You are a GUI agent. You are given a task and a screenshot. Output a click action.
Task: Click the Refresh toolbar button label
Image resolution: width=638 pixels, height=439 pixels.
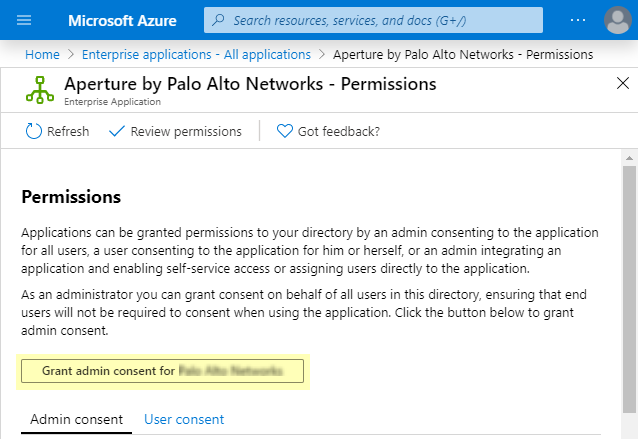tap(68, 131)
